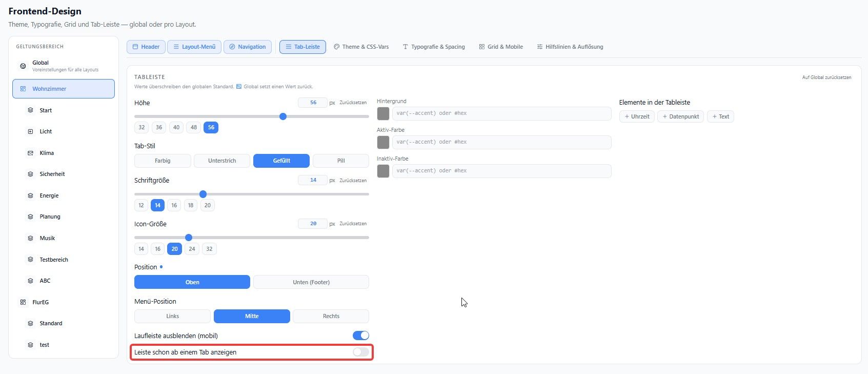Click the sliders icon on Hilfslinien & Auflösung
The width and height of the screenshot is (868, 374).
coord(540,47)
